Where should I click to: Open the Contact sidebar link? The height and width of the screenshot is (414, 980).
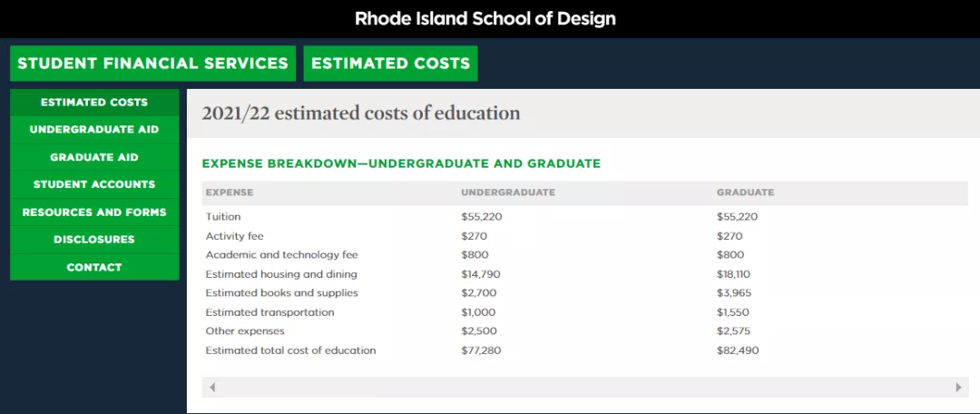[94, 267]
